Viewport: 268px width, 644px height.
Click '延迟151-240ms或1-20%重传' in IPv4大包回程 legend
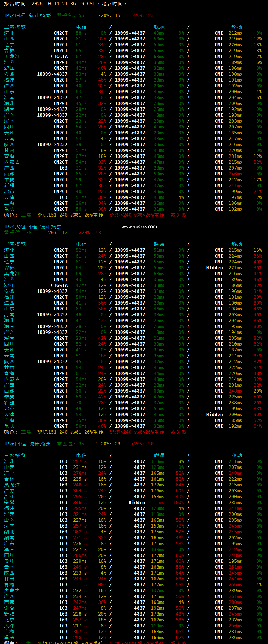pyautogui.click(x=70, y=432)
